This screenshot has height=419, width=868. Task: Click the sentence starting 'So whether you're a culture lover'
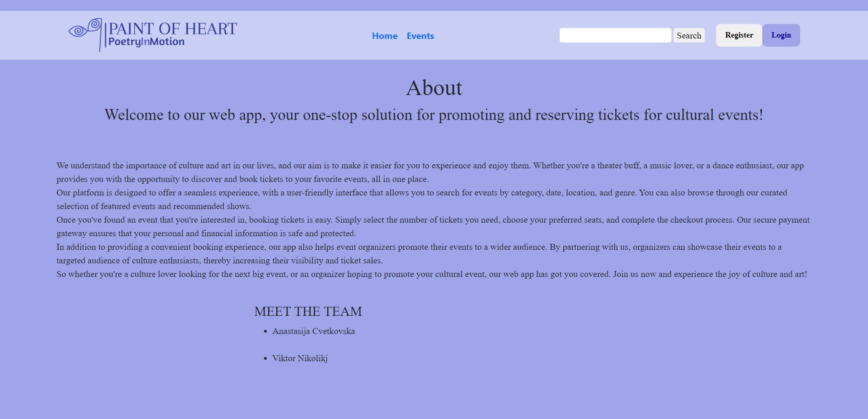431,274
